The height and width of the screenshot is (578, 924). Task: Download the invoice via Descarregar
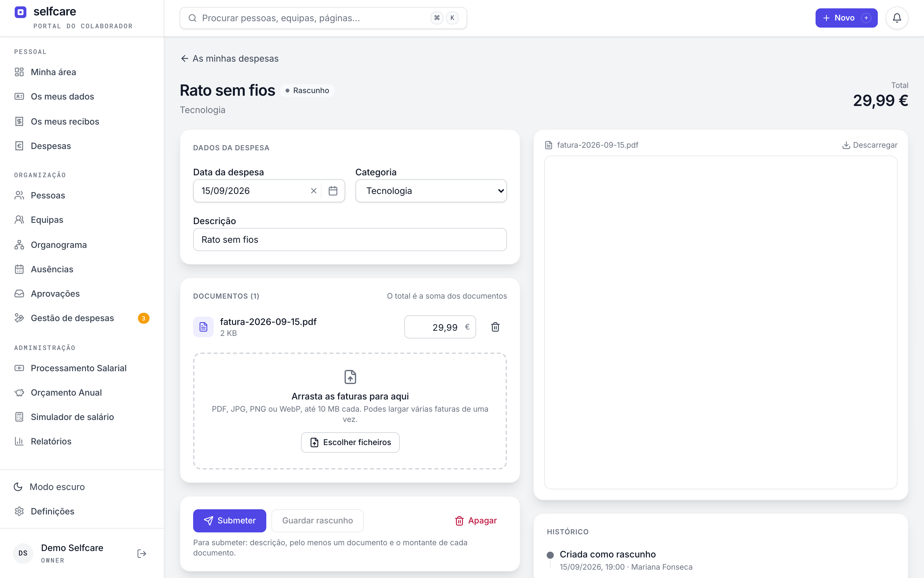[869, 145]
